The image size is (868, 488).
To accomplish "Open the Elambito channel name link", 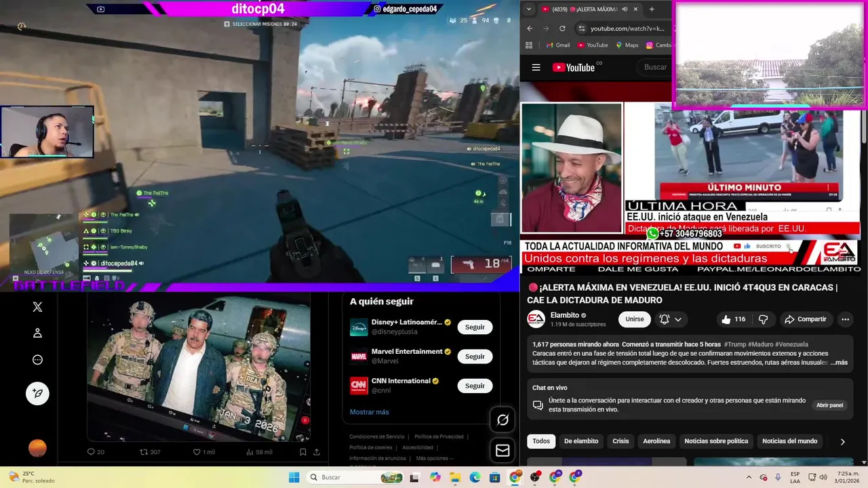I will click(564, 315).
